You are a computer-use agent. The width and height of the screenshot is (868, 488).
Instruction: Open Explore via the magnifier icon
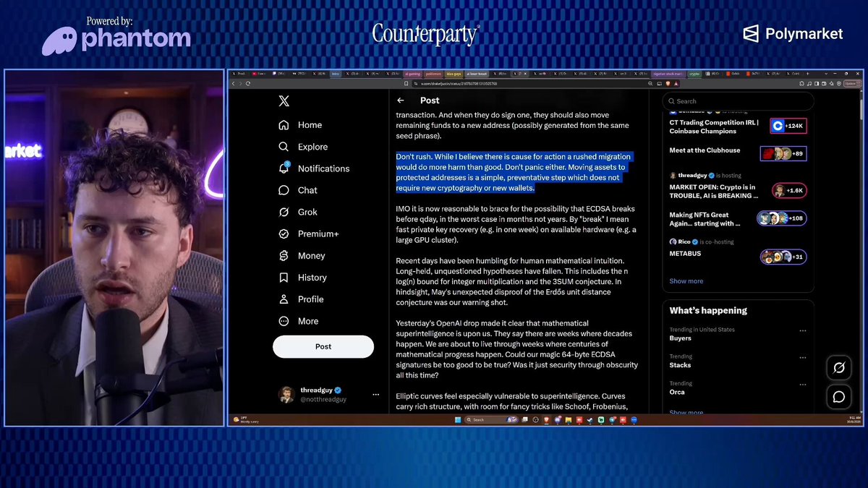pos(284,147)
